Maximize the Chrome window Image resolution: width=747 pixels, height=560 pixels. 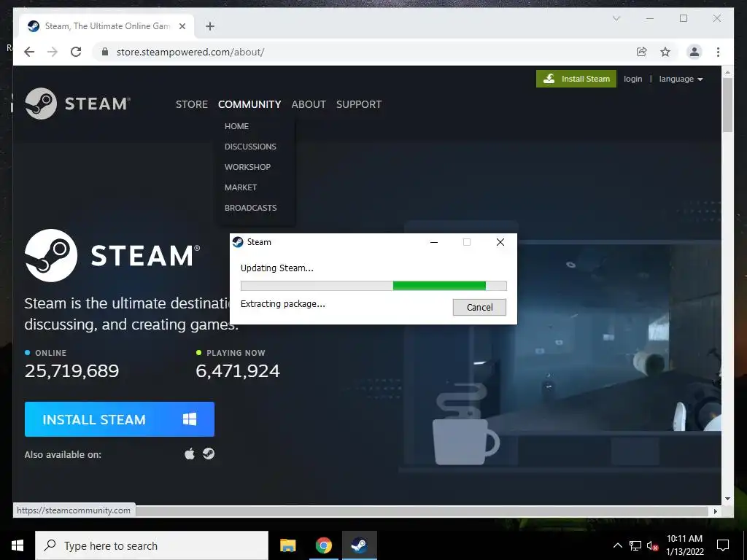tap(684, 18)
